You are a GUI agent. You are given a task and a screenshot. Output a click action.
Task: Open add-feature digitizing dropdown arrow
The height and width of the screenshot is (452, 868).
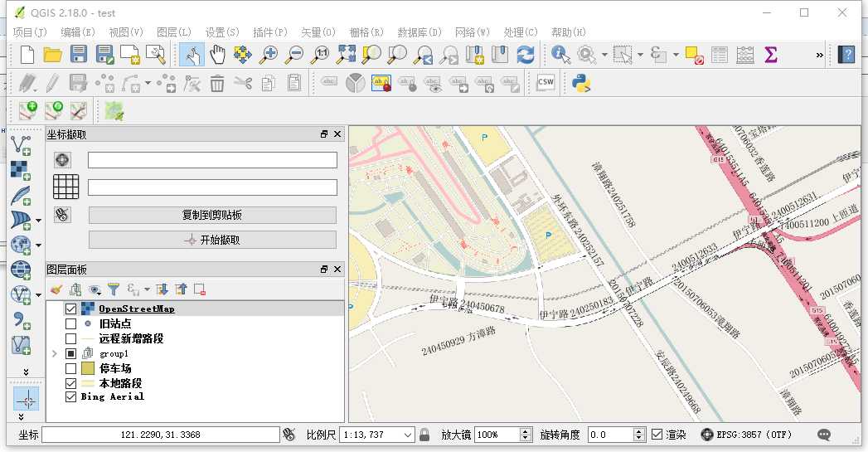pyautogui.click(x=148, y=84)
